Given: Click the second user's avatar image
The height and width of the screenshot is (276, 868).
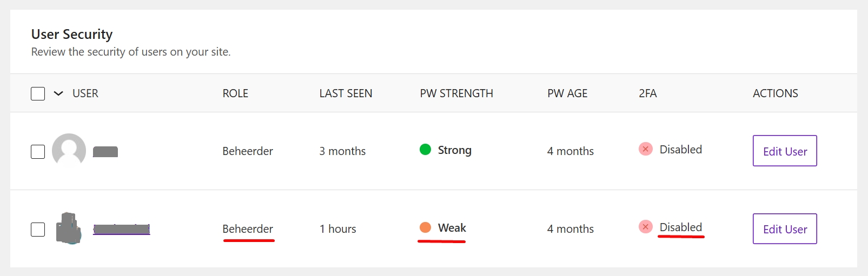Looking at the screenshot, I should tap(69, 228).
